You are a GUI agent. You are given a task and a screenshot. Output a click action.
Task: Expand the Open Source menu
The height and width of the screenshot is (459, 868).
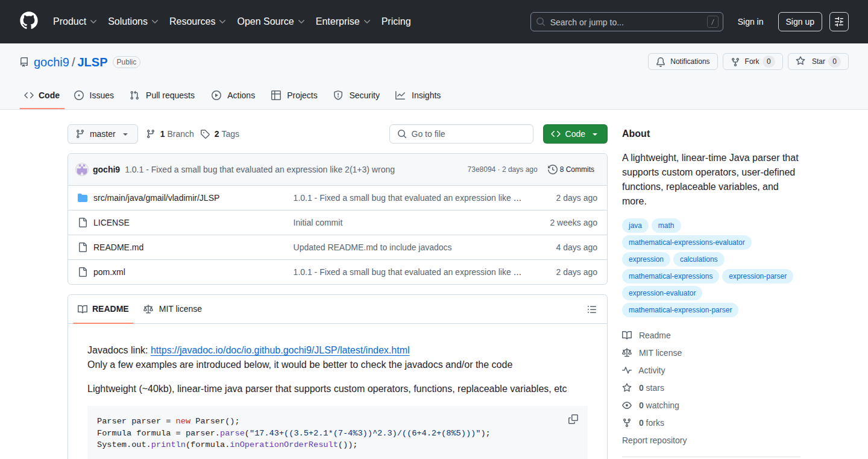click(x=271, y=22)
